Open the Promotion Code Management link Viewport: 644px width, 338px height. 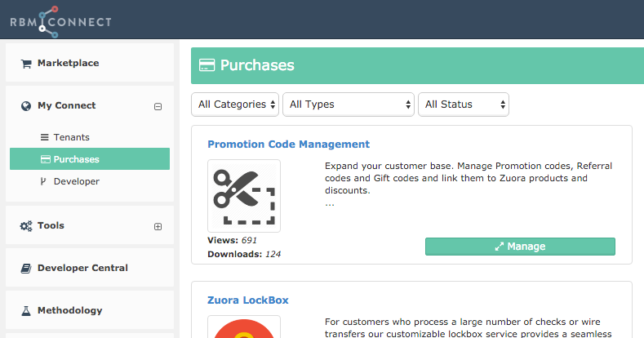[288, 145]
